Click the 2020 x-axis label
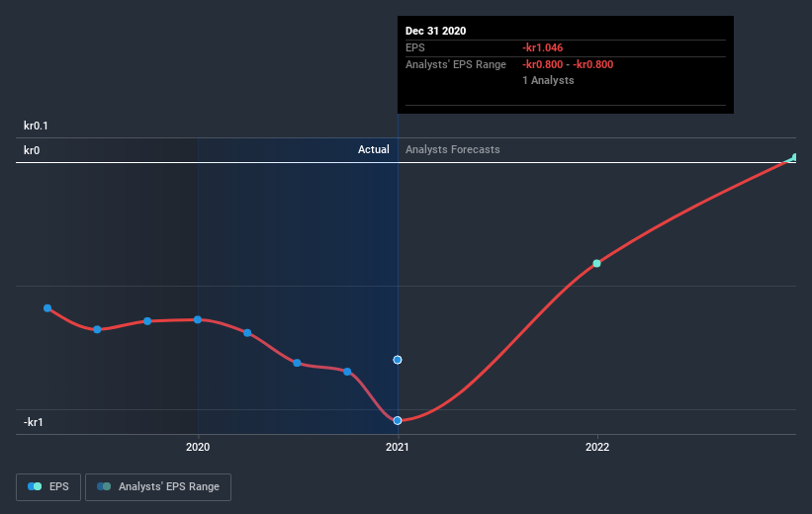The image size is (812, 514). [198, 447]
